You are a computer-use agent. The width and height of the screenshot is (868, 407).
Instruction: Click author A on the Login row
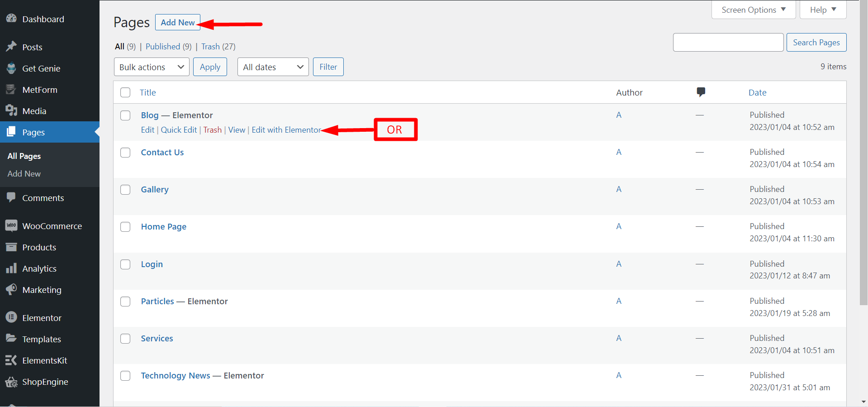point(619,264)
